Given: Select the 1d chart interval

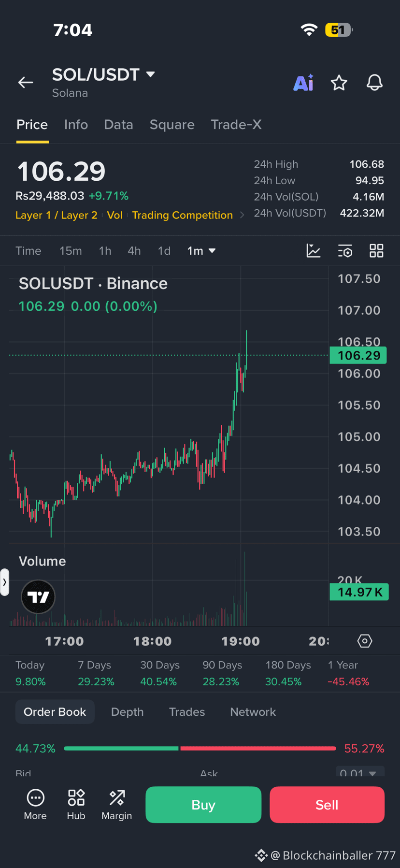Looking at the screenshot, I should (x=164, y=251).
